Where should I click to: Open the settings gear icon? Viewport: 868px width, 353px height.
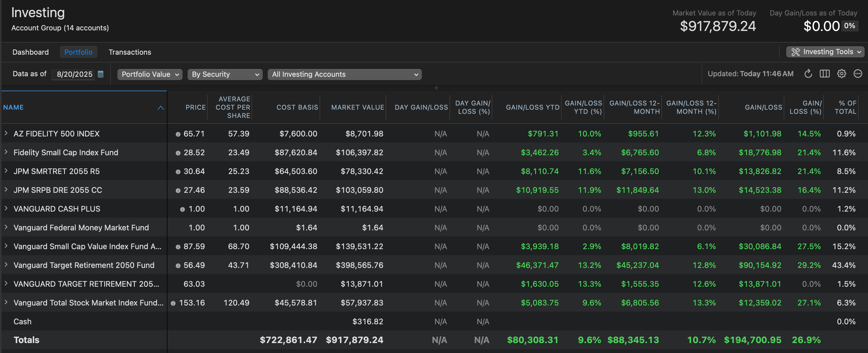(841, 74)
